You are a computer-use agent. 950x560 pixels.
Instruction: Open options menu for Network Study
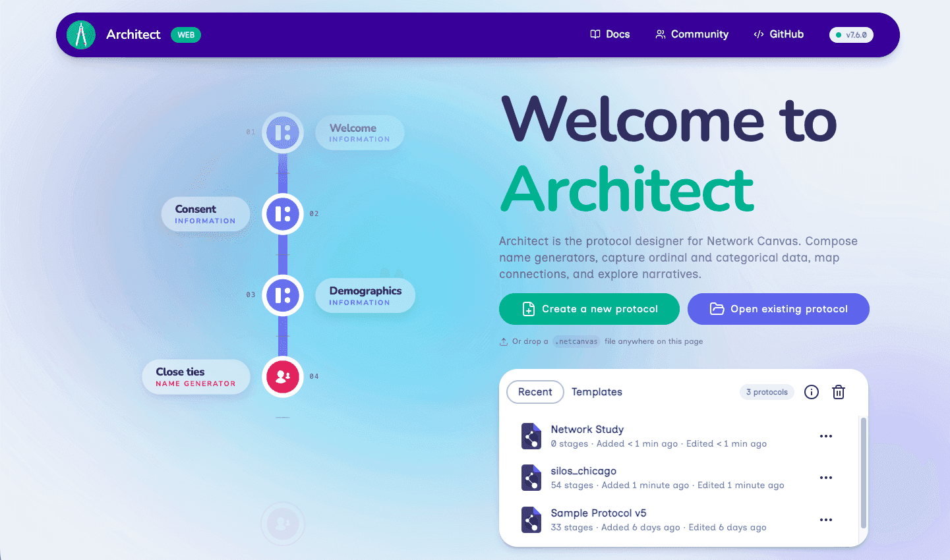point(826,436)
